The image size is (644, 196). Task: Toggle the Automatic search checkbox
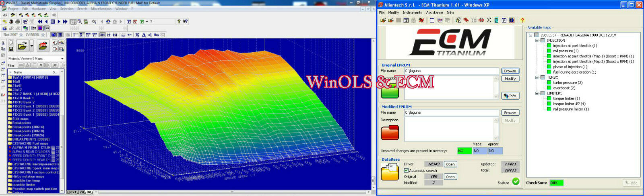pyautogui.click(x=406, y=171)
